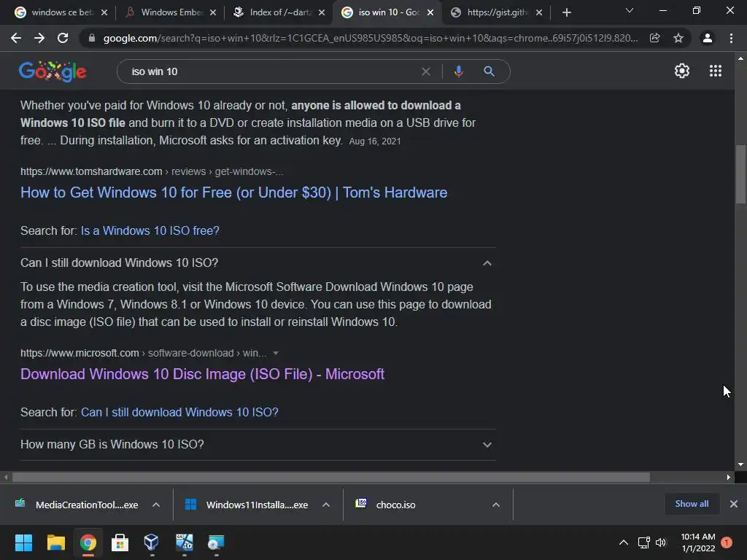The width and height of the screenshot is (747, 560).
Task: Close the 'Index of /~dart' tab
Action: [x=322, y=12]
